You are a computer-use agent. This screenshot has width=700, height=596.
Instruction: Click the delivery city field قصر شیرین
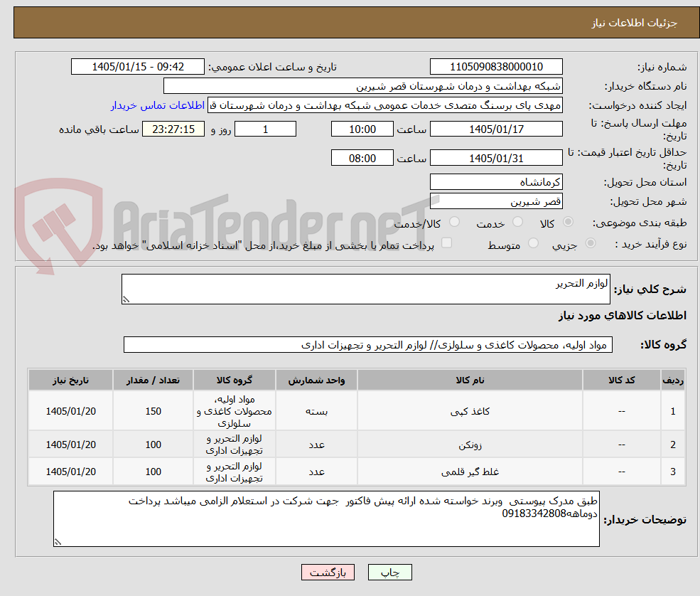point(496,201)
